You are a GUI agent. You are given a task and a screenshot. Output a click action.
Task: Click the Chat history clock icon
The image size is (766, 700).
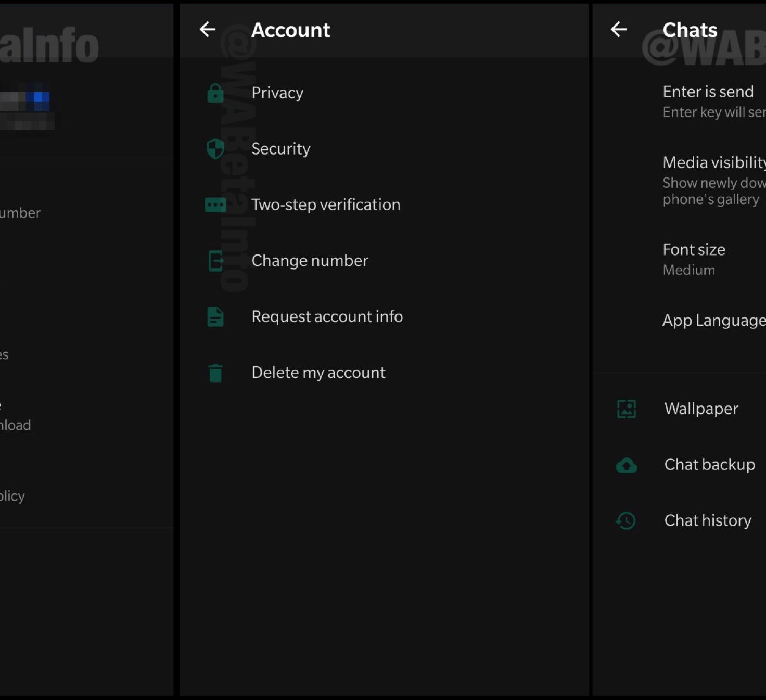627,520
